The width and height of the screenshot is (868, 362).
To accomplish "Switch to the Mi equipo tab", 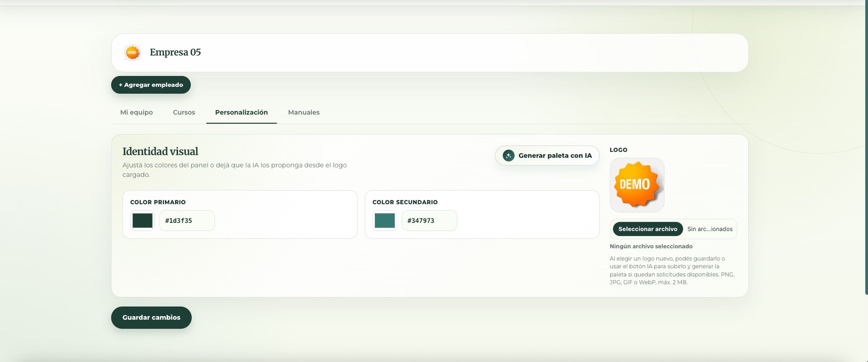I will [136, 112].
